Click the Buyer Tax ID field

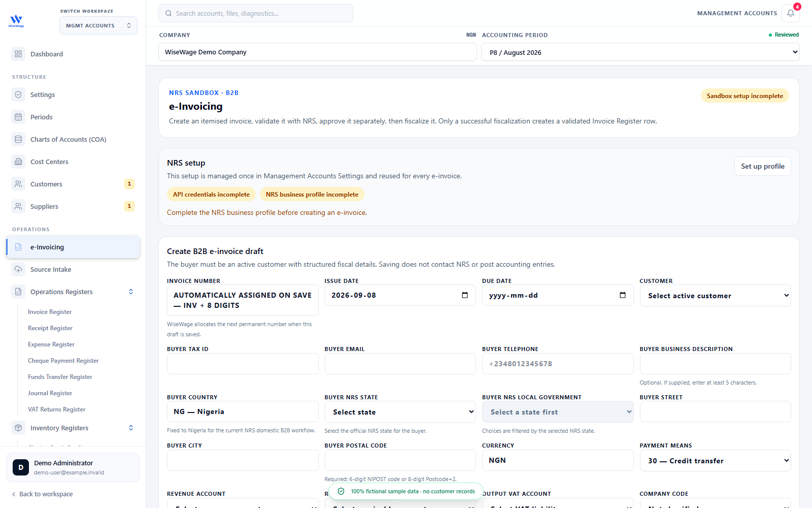243,364
